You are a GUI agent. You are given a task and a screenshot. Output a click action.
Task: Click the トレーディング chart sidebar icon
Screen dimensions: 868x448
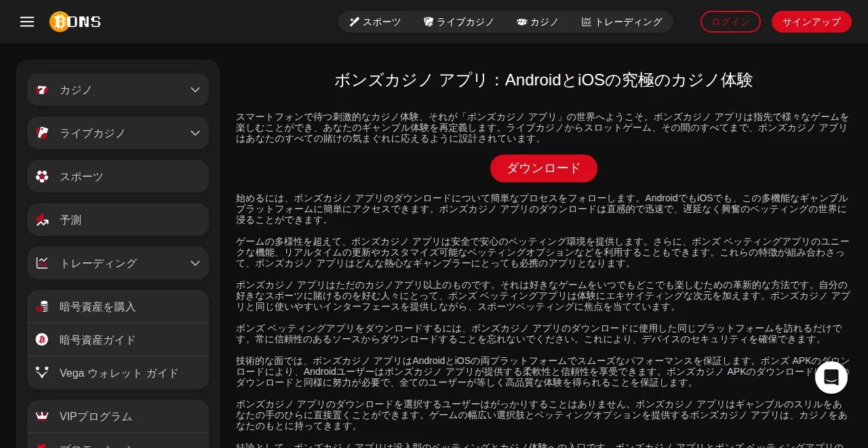pos(42,263)
